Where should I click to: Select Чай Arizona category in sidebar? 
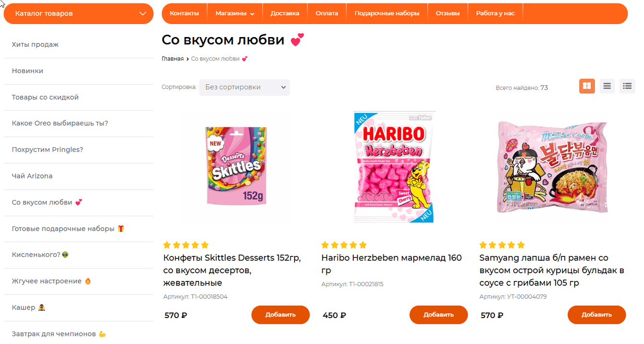pyautogui.click(x=32, y=176)
